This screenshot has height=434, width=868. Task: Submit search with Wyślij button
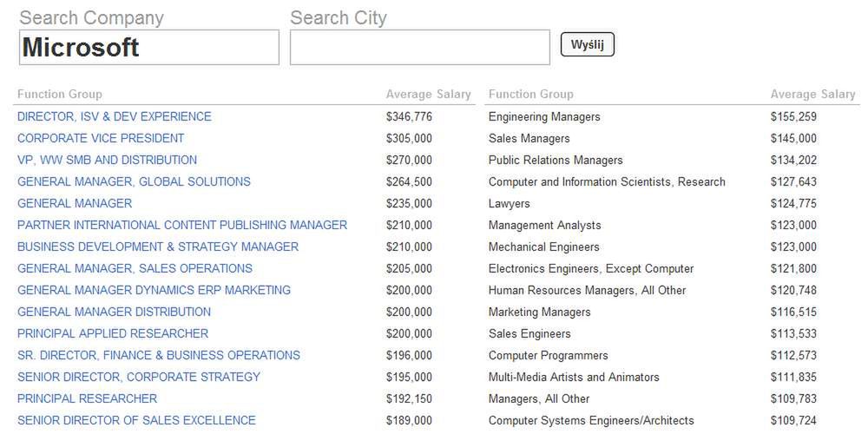[588, 44]
